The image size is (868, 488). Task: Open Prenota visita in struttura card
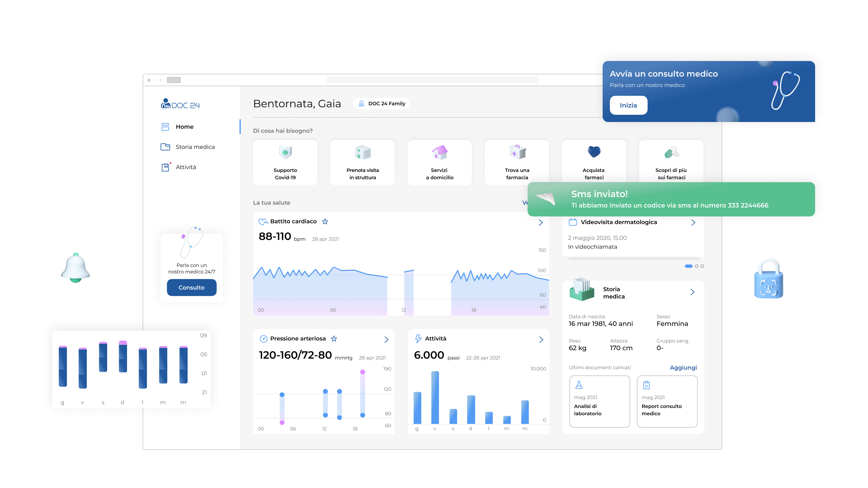click(362, 163)
